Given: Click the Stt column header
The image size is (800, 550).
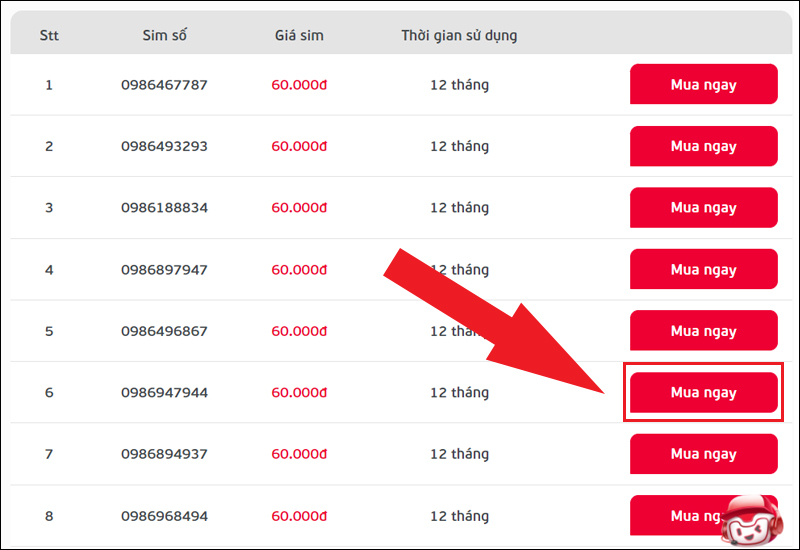Looking at the screenshot, I should [x=49, y=36].
